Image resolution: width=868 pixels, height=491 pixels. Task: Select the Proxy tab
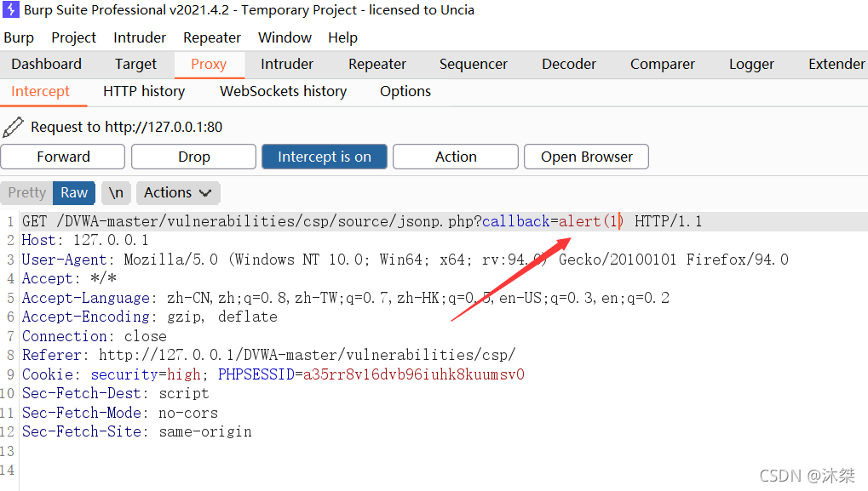tap(209, 65)
